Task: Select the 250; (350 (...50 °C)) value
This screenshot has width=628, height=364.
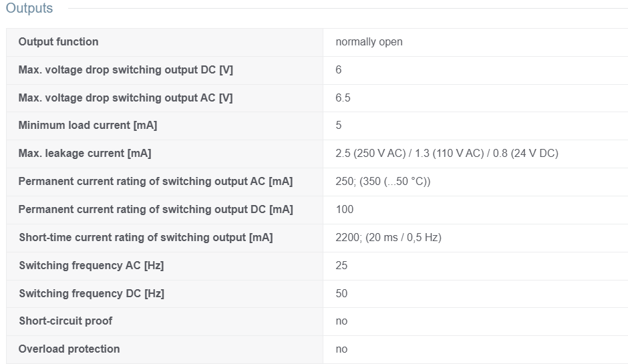Action: pyautogui.click(x=383, y=182)
